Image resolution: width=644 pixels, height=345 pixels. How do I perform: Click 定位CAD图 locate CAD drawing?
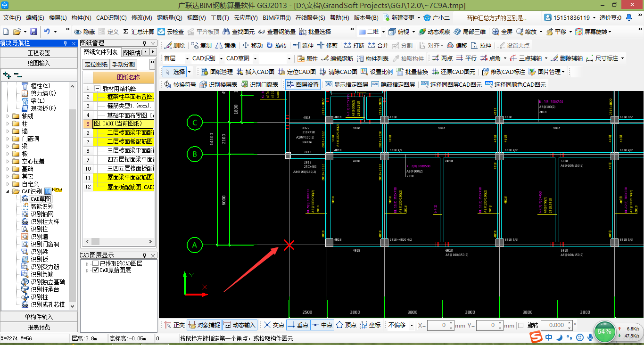click(x=297, y=72)
